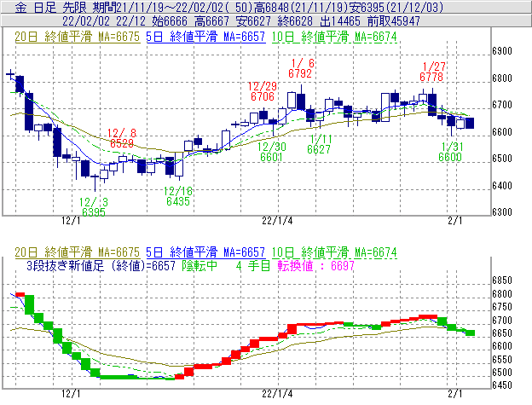This screenshot has height=405, width=532.
Task: Click the 6300 price axis label
Action: point(502,212)
